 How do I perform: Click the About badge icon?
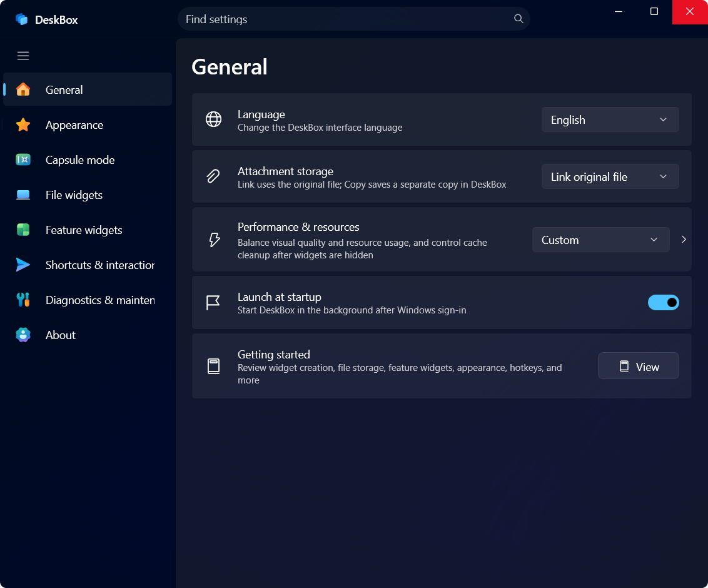pyautogui.click(x=23, y=335)
